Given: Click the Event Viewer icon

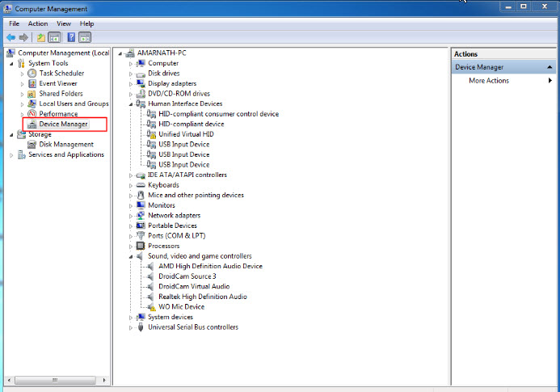Looking at the screenshot, I should (32, 83).
